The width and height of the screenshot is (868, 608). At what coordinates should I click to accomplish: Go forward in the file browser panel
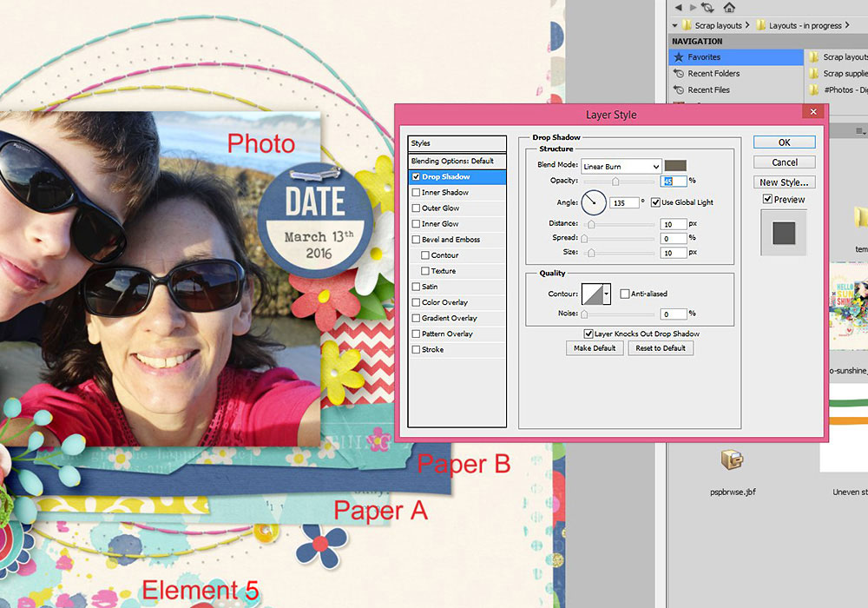pos(693,7)
